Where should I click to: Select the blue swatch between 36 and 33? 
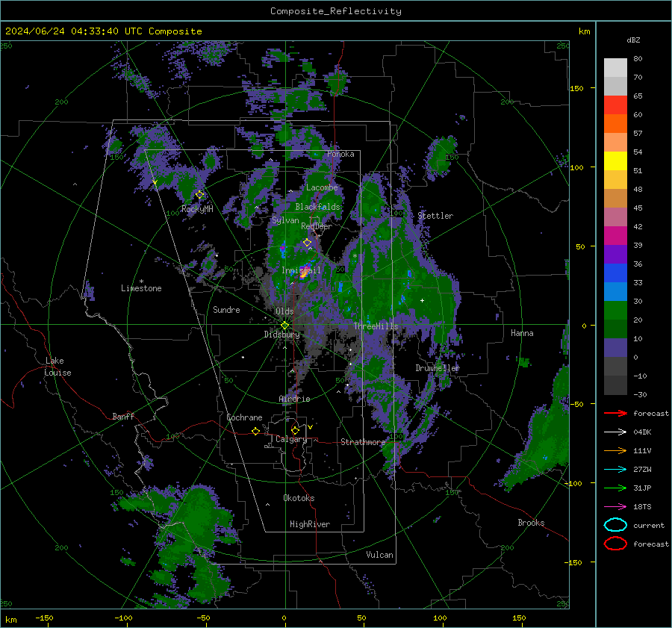(615, 273)
